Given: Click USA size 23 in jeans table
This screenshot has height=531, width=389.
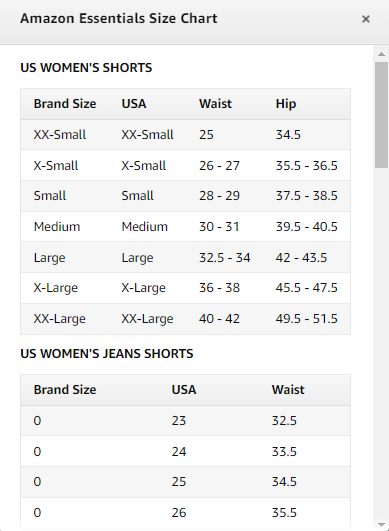Looking at the screenshot, I should pyautogui.click(x=179, y=421).
